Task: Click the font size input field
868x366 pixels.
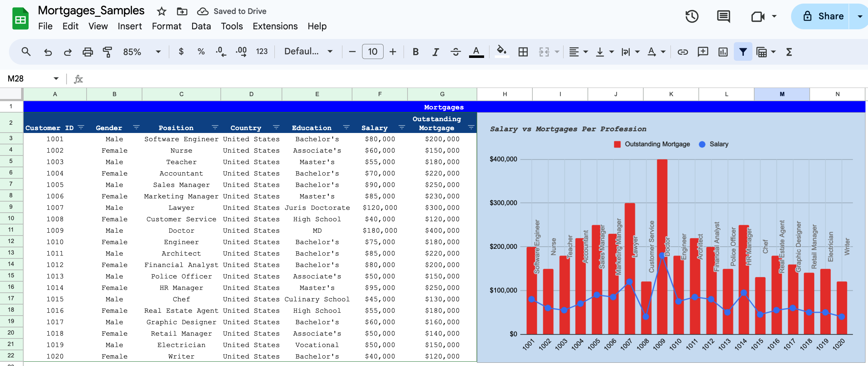Action: 372,52
